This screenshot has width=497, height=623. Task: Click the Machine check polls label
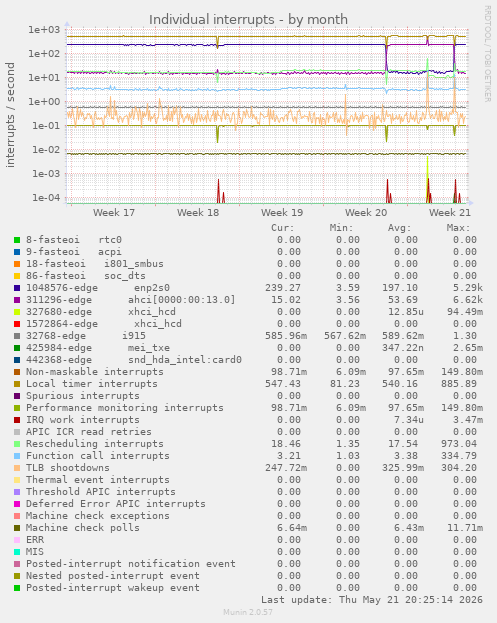pos(83,528)
